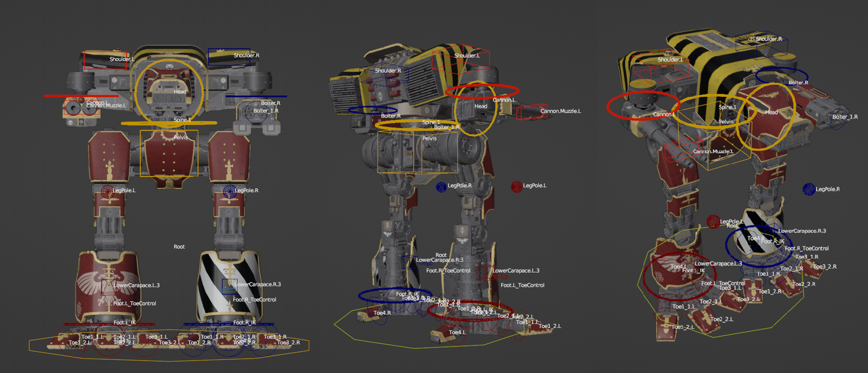This screenshot has height=373, width=868.
Task: Click the Toe2_2.L label in right view
Action: [722, 319]
